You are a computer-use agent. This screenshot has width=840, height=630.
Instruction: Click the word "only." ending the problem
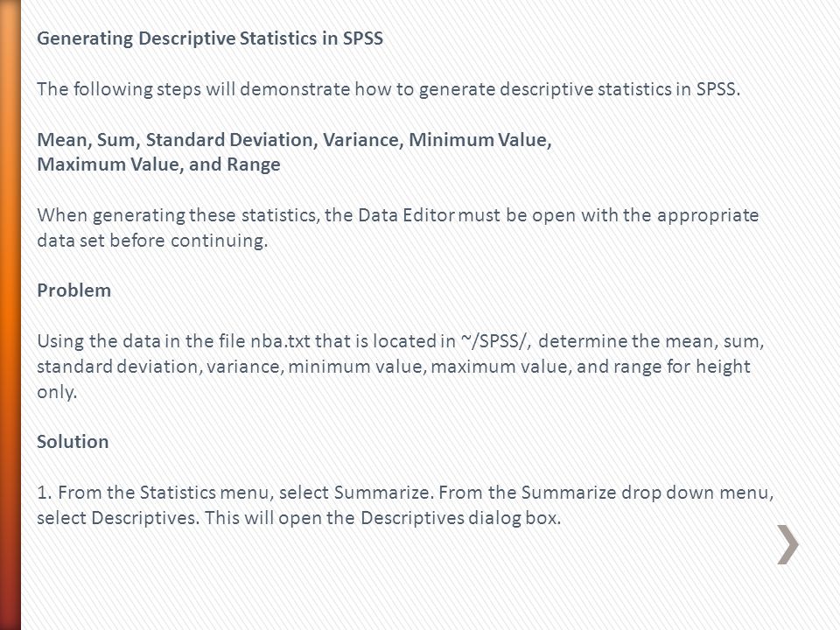pyautogui.click(x=58, y=392)
